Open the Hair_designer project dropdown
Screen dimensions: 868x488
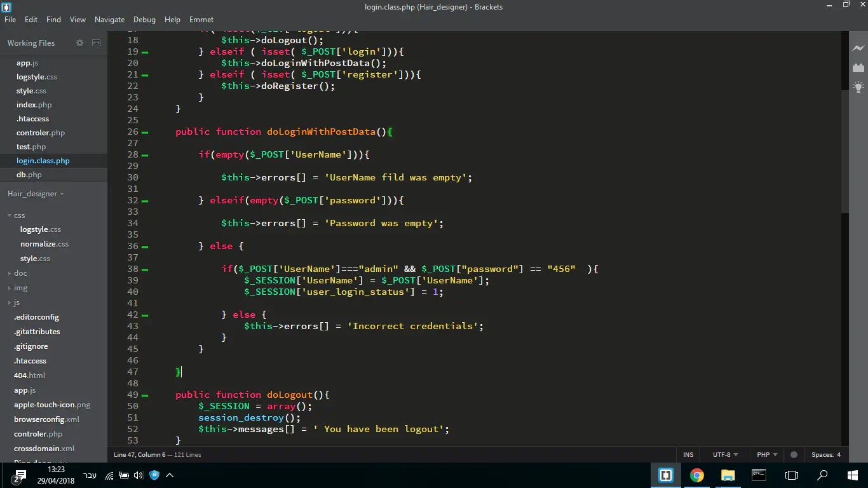point(36,194)
